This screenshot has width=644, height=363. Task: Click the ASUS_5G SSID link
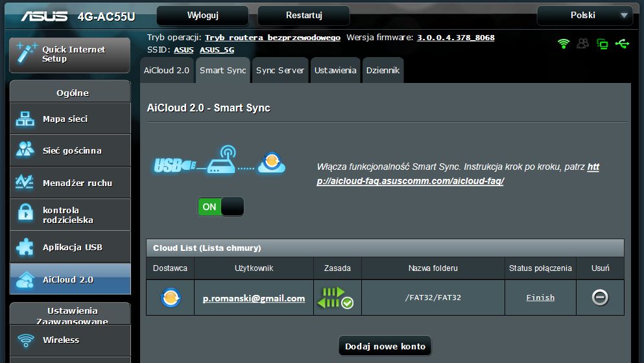pos(217,50)
